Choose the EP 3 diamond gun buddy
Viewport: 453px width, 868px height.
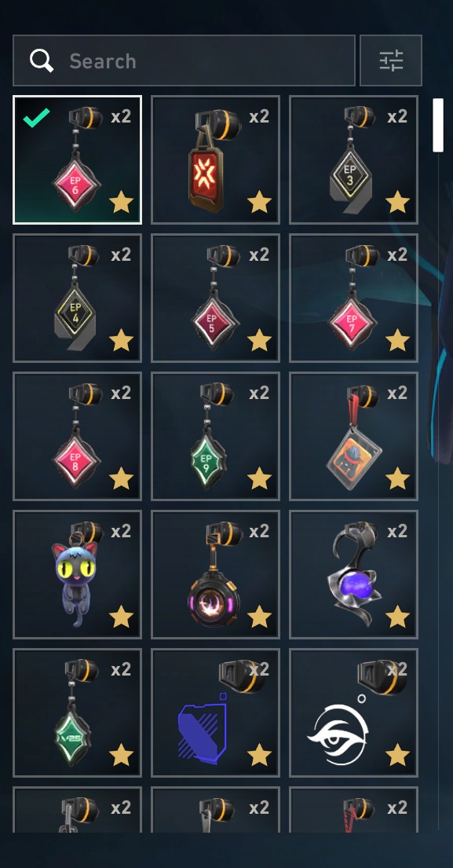click(353, 160)
